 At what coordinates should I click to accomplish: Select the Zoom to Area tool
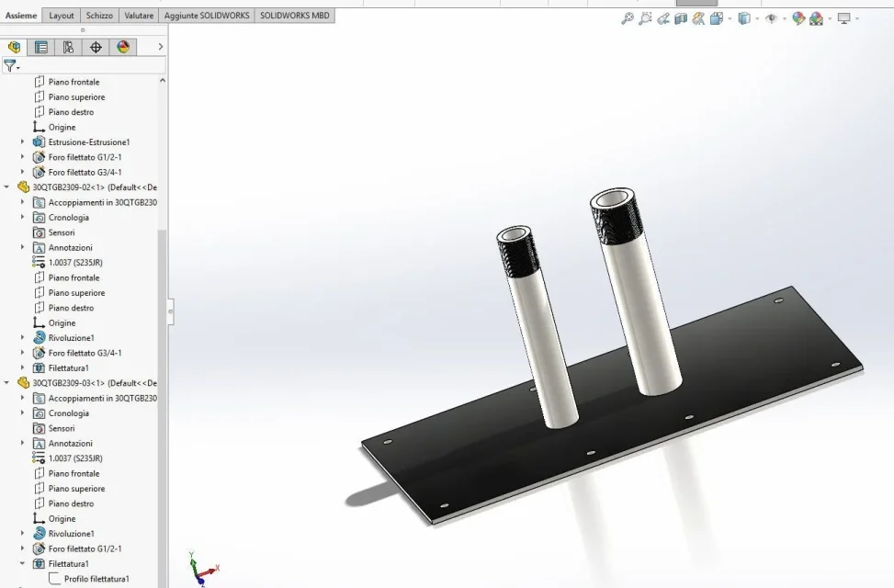coord(645,18)
